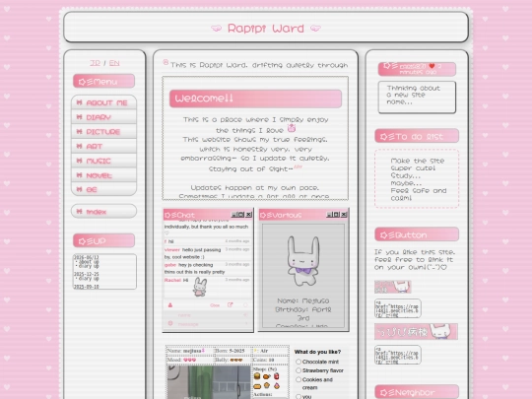Click the red heart in status header

tap(432, 66)
